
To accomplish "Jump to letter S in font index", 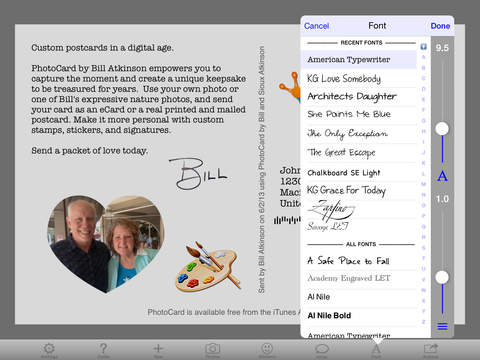I will click(424, 248).
